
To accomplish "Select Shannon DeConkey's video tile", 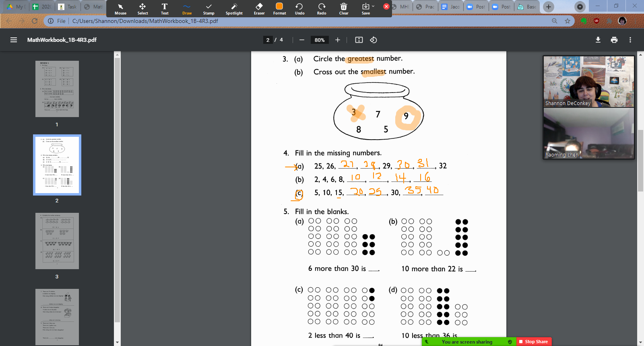I will click(x=588, y=81).
